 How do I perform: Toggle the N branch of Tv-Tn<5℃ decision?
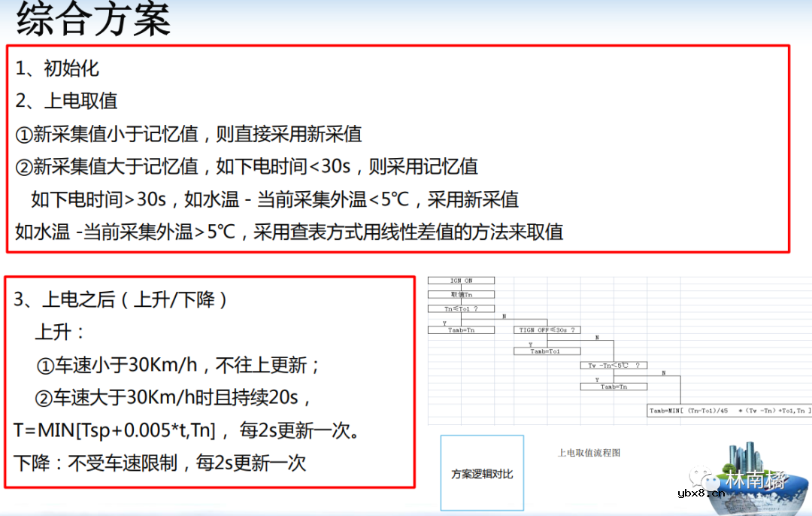(662, 373)
